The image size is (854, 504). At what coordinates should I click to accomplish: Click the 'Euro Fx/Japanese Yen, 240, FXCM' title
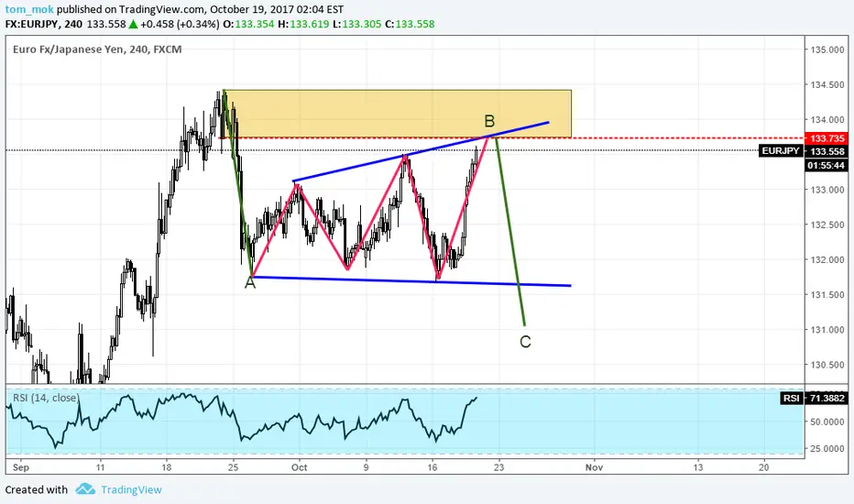tap(97, 49)
